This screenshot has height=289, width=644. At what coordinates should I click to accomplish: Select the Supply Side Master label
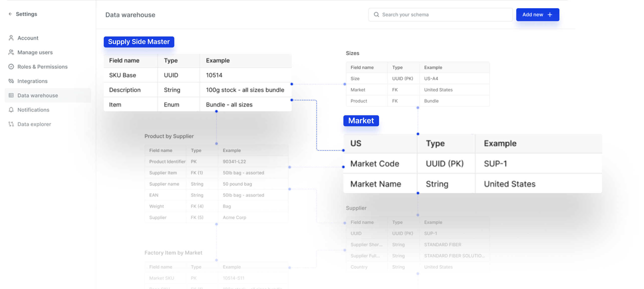point(139,42)
